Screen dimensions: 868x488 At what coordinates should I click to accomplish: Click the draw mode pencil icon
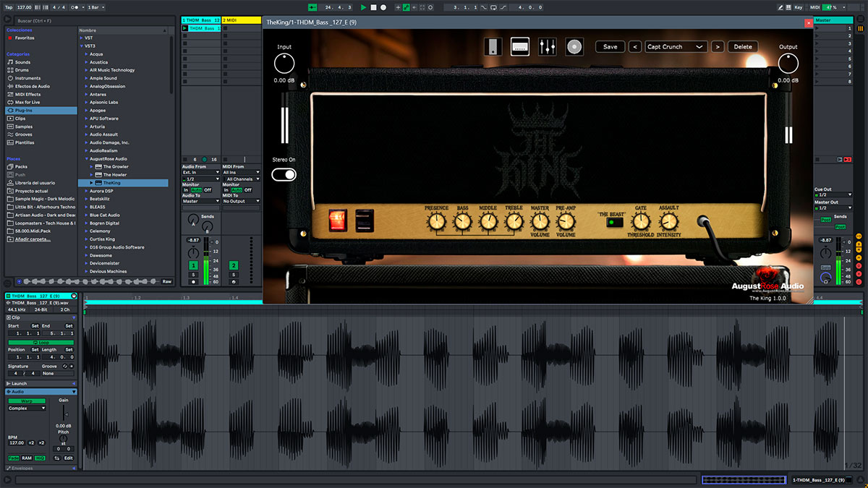(x=780, y=7)
